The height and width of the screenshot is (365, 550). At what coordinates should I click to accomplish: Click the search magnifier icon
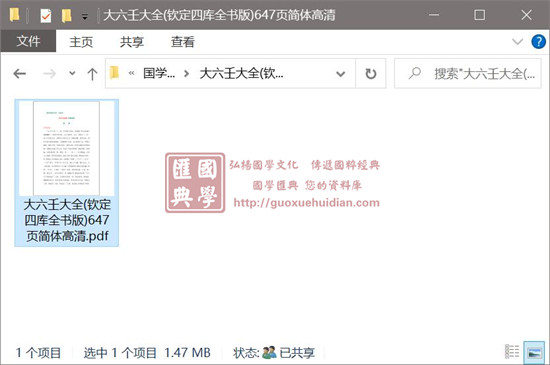pyautogui.click(x=415, y=73)
